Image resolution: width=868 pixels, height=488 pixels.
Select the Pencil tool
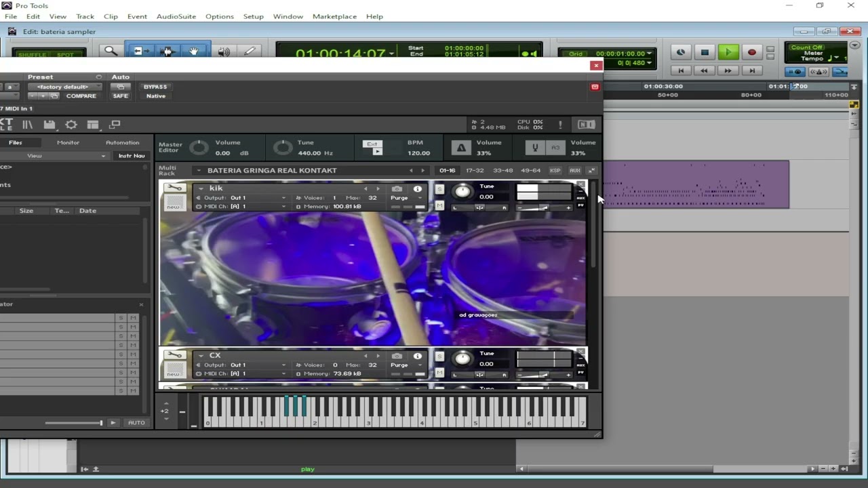[x=250, y=51]
